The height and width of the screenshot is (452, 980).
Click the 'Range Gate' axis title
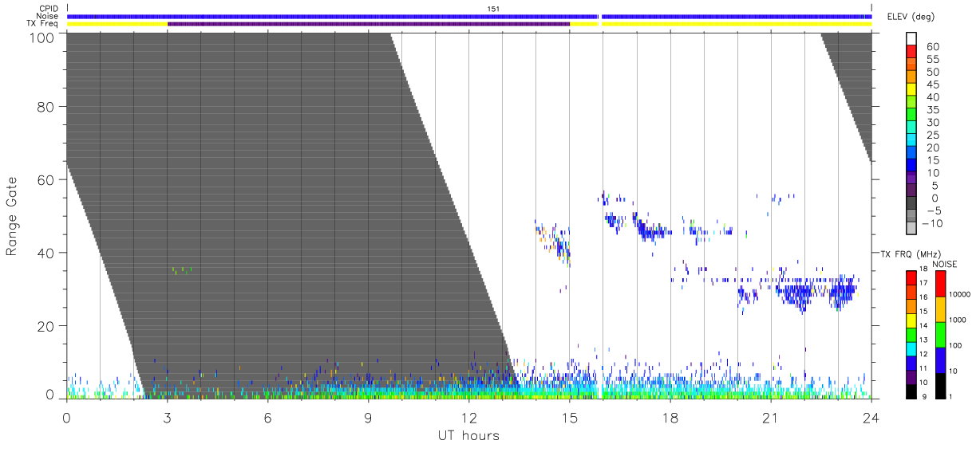(12, 216)
